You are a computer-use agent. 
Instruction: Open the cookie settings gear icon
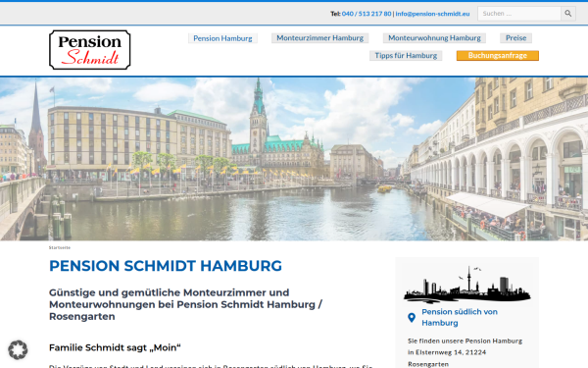click(x=18, y=349)
